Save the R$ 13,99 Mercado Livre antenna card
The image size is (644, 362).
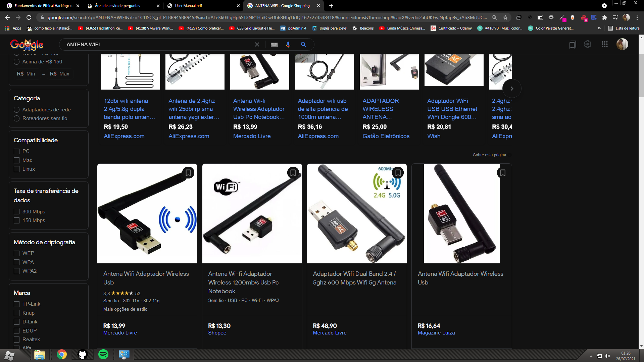[x=188, y=173]
